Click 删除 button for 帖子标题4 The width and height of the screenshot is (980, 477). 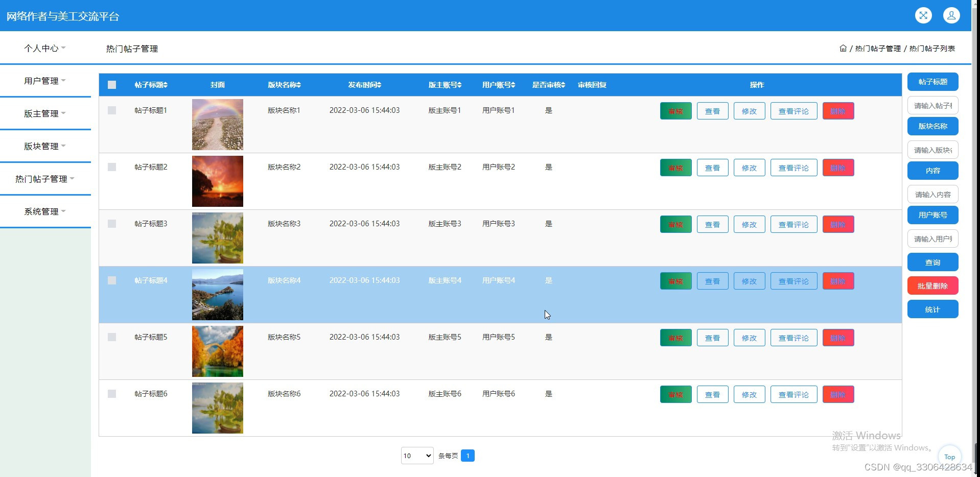click(x=838, y=281)
